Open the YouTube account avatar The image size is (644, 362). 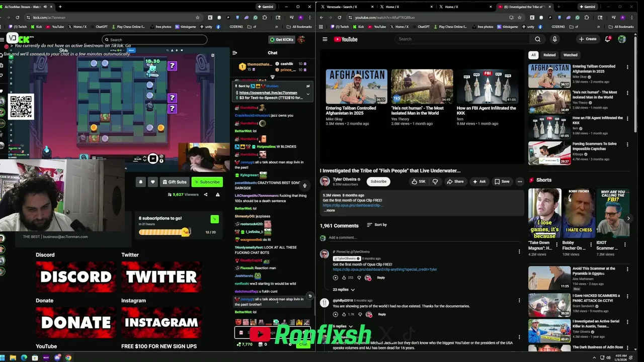pyautogui.click(x=622, y=39)
